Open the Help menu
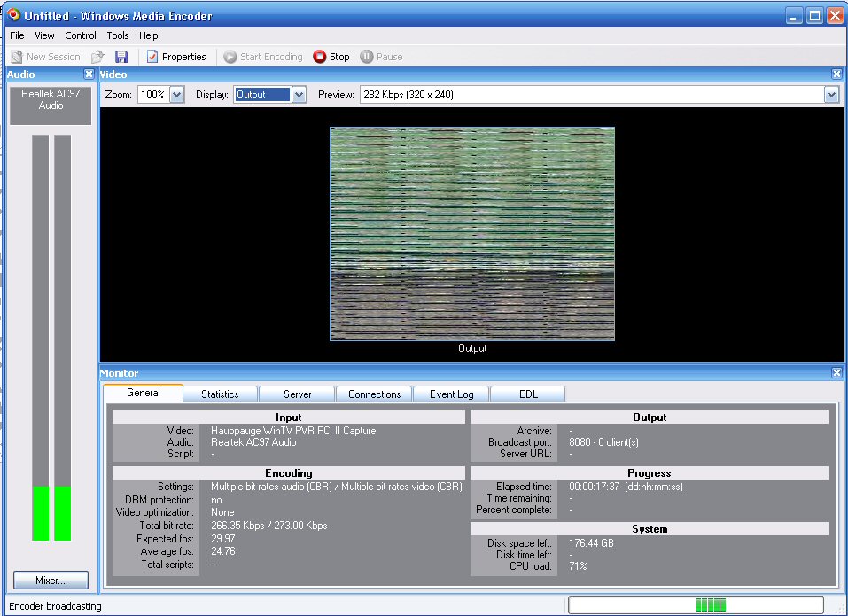Viewport: 848px width, 616px height. click(148, 35)
